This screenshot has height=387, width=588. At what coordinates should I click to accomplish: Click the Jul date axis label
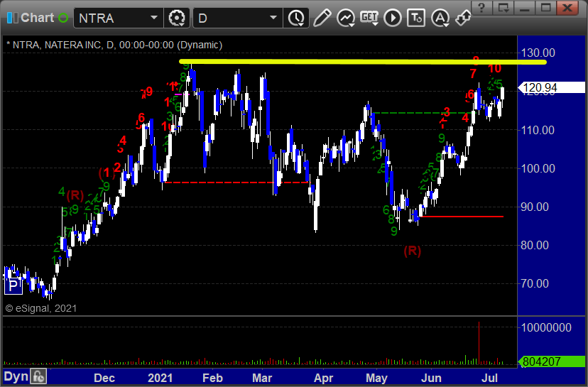(490, 378)
